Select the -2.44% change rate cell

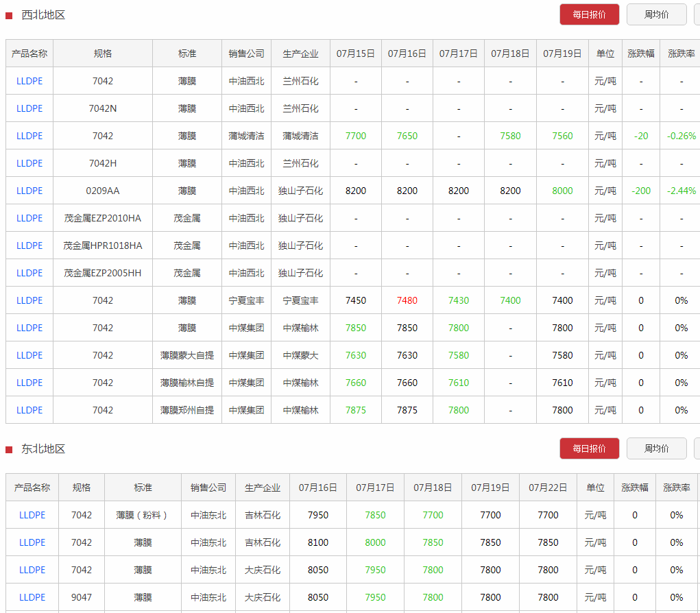(681, 191)
